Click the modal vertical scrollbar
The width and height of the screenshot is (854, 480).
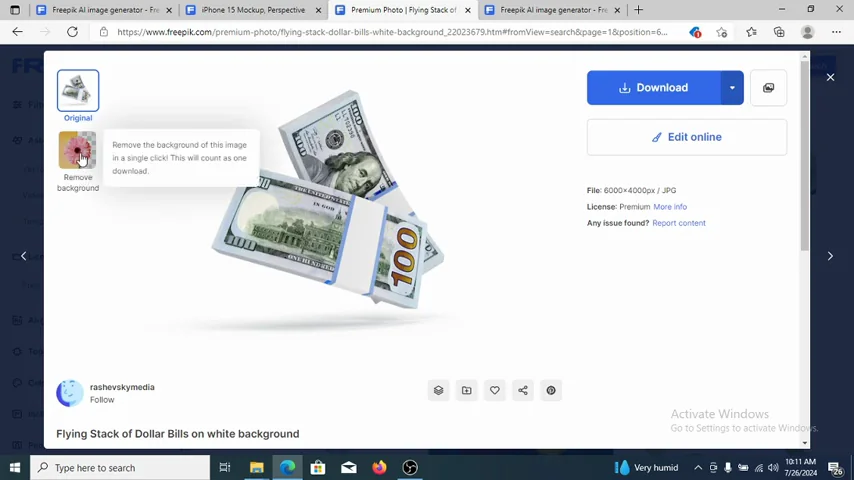(x=804, y=156)
